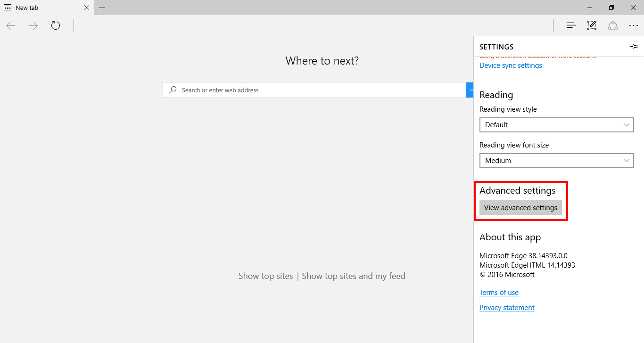Viewport: 644px width, 343px height.
Task: Click the Microsoft EdgeHTML 14.14393 text
Action: click(527, 265)
